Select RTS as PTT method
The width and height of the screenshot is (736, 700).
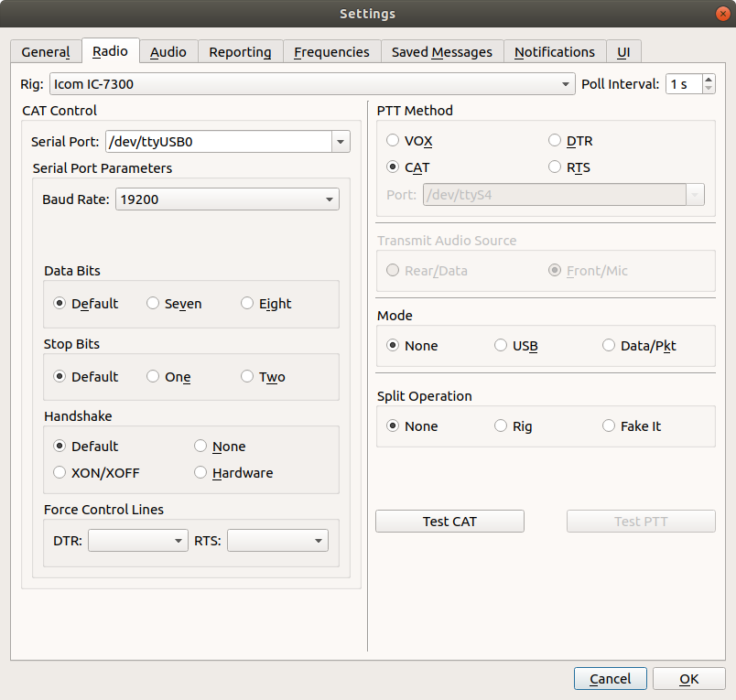click(x=569, y=167)
